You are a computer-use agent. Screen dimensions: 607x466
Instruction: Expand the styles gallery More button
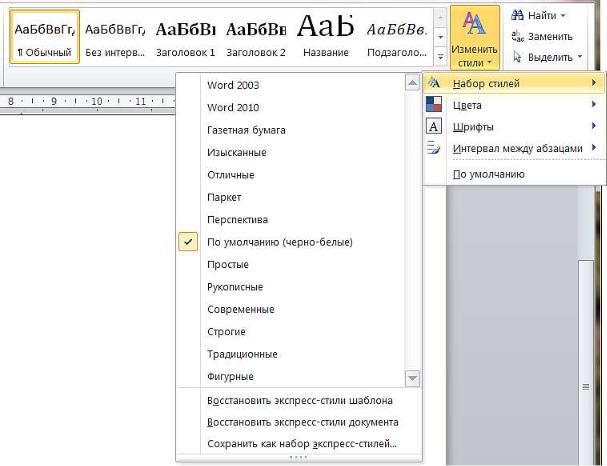(440, 57)
